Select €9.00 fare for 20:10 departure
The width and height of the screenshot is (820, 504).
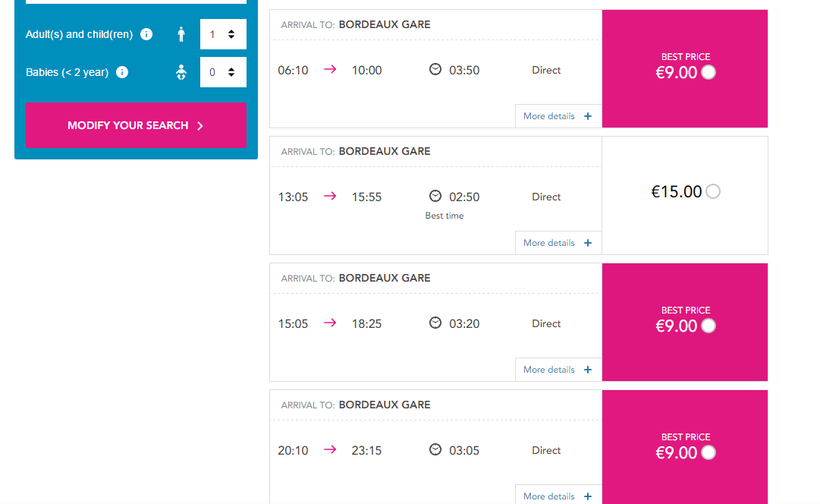coord(709,453)
